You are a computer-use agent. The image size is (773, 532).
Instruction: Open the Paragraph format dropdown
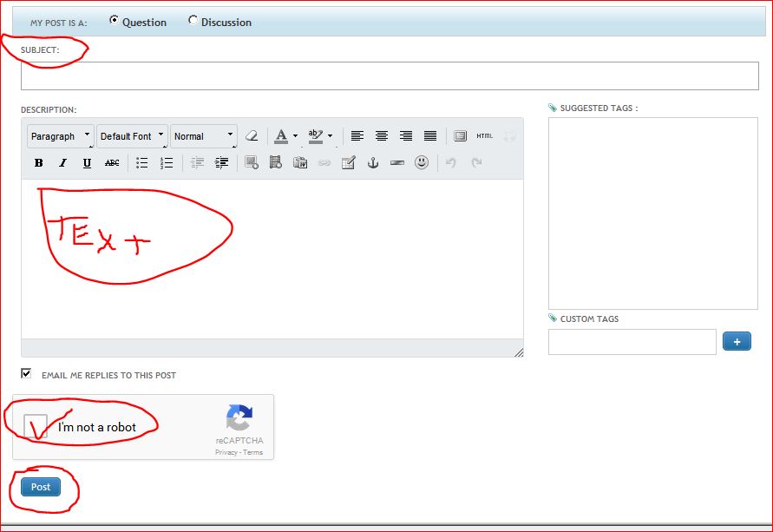[x=60, y=136]
